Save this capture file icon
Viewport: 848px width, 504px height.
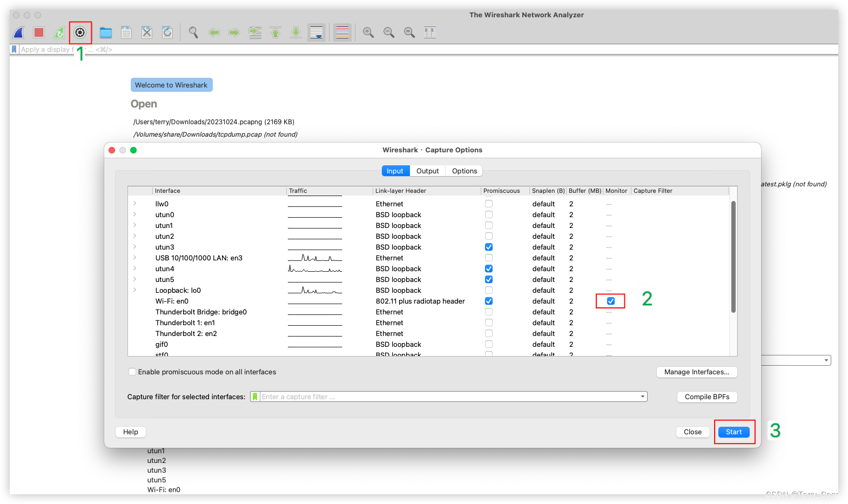pos(126,32)
